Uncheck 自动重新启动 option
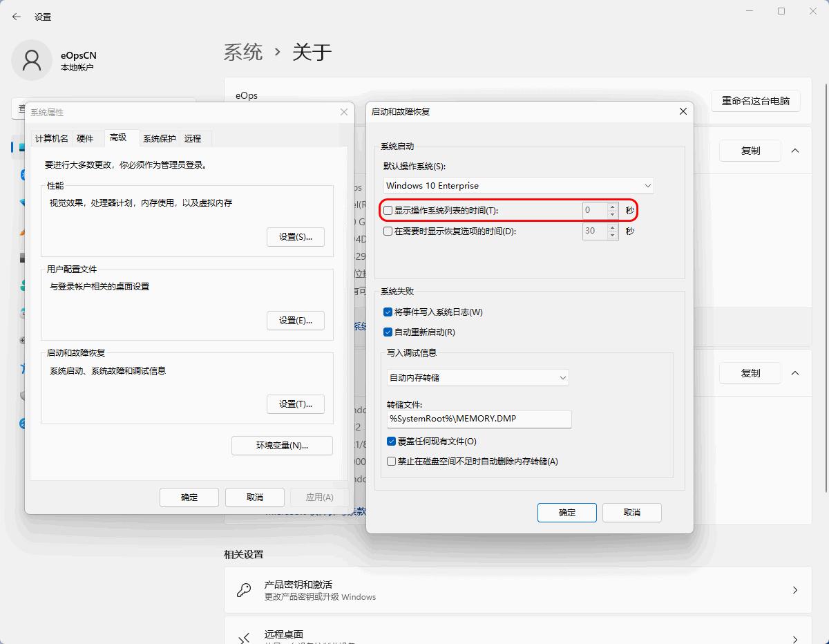 [x=388, y=332]
